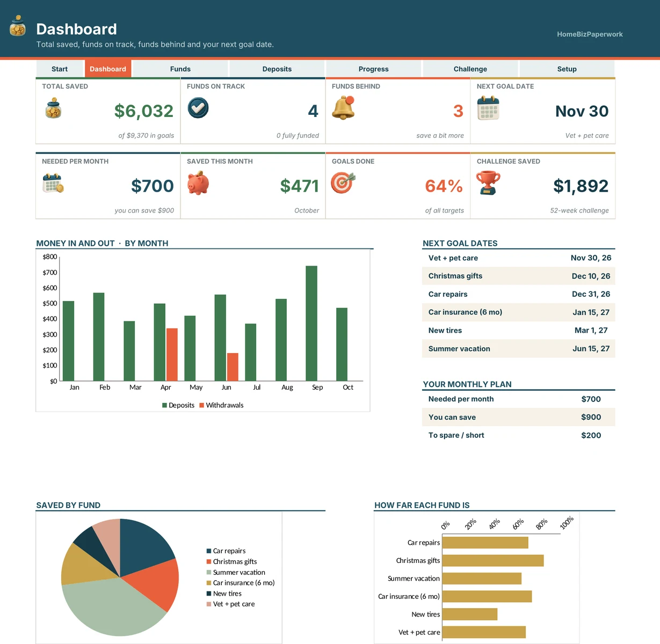Click the calendar-coin icon in Needed Per Month card
This screenshot has width=660, height=644.
[53, 183]
